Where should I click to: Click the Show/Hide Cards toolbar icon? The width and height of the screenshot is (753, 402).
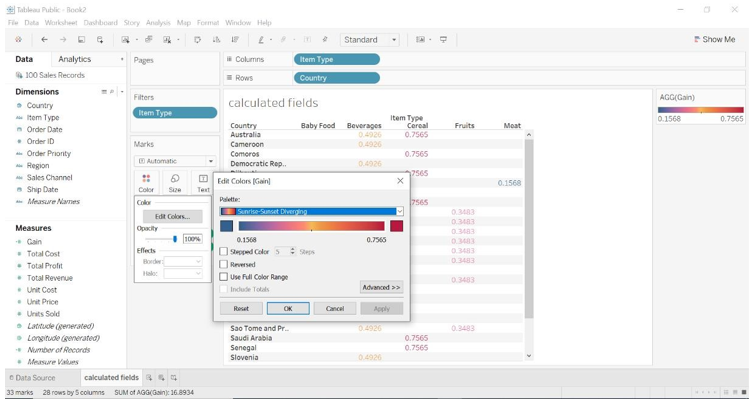[420, 40]
